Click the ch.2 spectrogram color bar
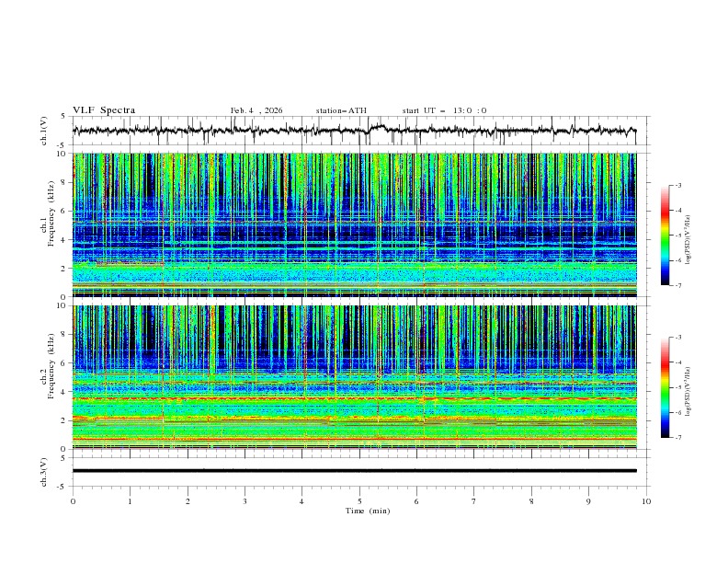The width and height of the screenshot is (728, 563). tap(665, 387)
